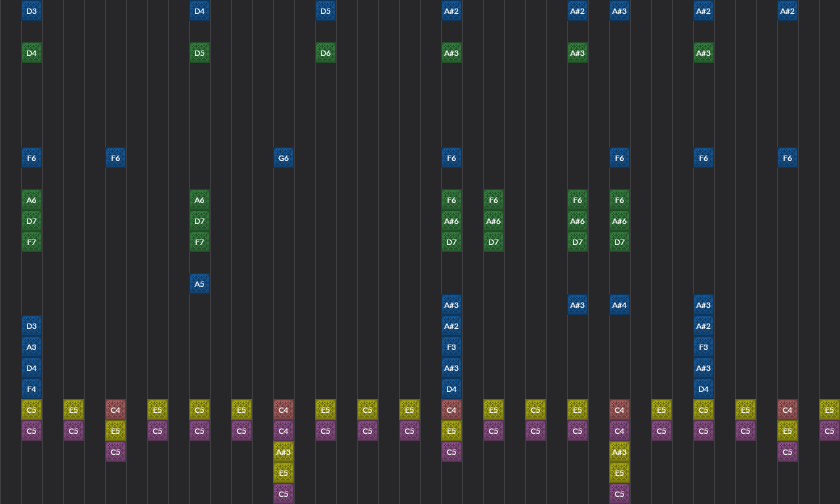Click the blue A3 note block
The width and height of the screenshot is (840, 504).
click(x=31, y=347)
